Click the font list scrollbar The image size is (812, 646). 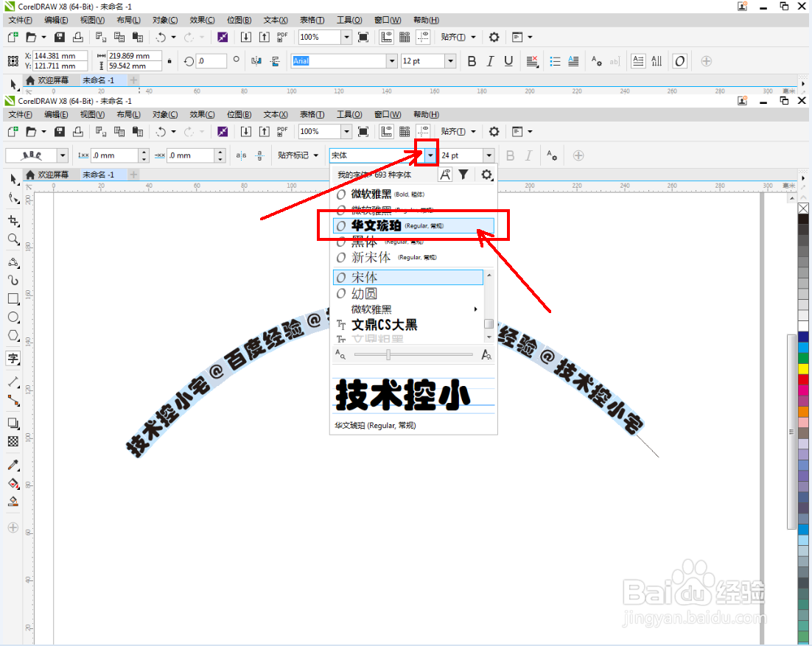(488, 324)
